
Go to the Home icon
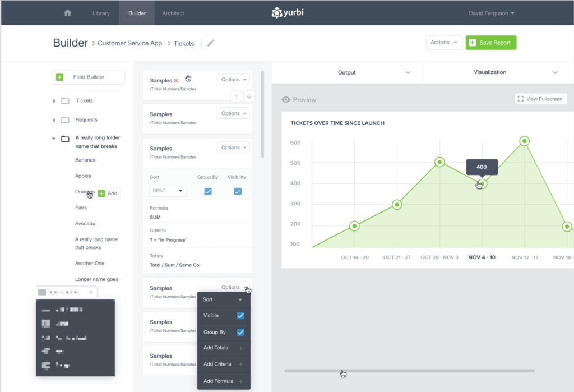(68, 13)
